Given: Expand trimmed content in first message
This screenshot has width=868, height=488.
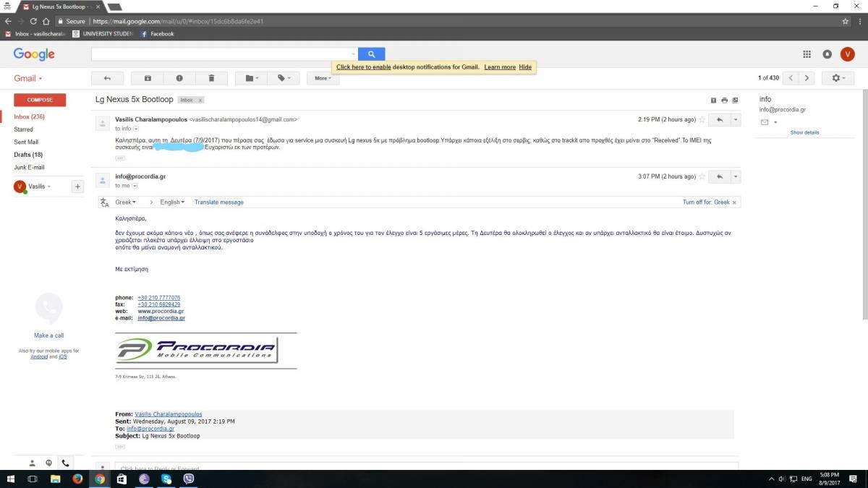Looking at the screenshot, I should tap(120, 157).
